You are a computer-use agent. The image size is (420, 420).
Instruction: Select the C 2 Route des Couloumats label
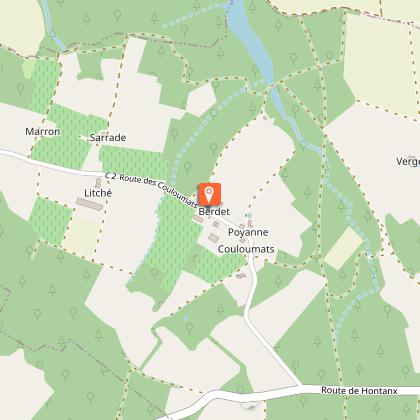point(151,189)
